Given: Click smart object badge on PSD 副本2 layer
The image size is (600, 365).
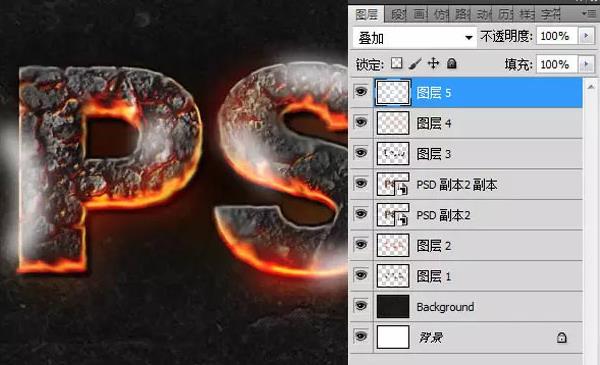Looking at the screenshot, I should (x=401, y=220).
